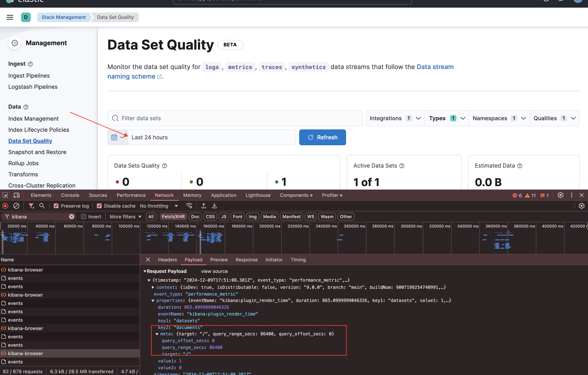The width and height of the screenshot is (588, 375).
Task: Click the Management gear icon
Action: coord(15,43)
